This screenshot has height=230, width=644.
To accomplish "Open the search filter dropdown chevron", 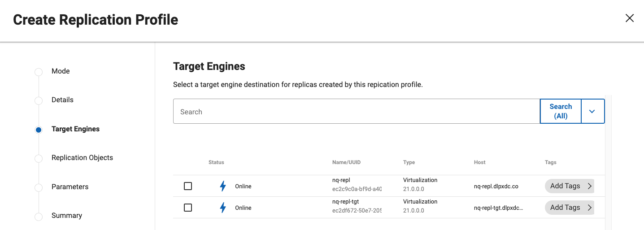I will click(x=592, y=111).
